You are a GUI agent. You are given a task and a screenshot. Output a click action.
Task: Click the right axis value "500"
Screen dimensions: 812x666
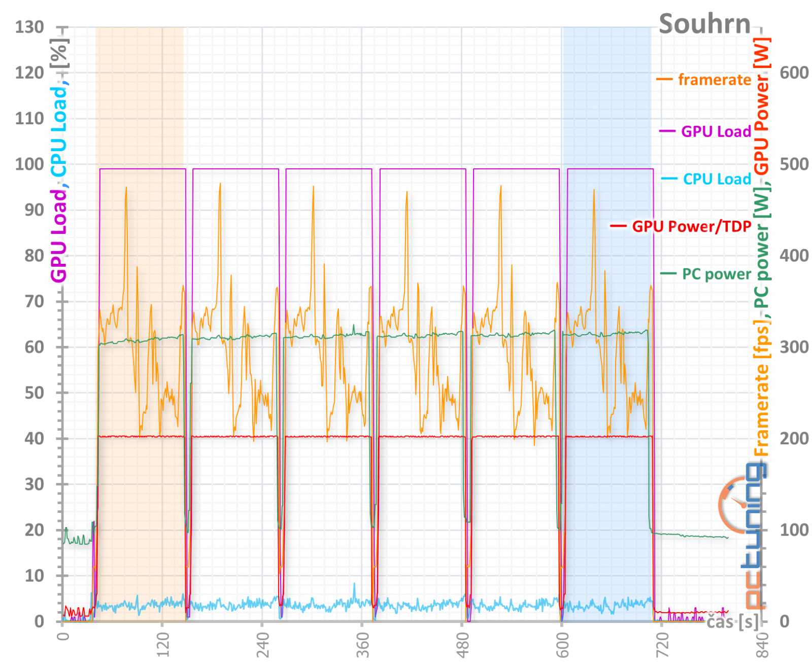pyautogui.click(x=794, y=164)
